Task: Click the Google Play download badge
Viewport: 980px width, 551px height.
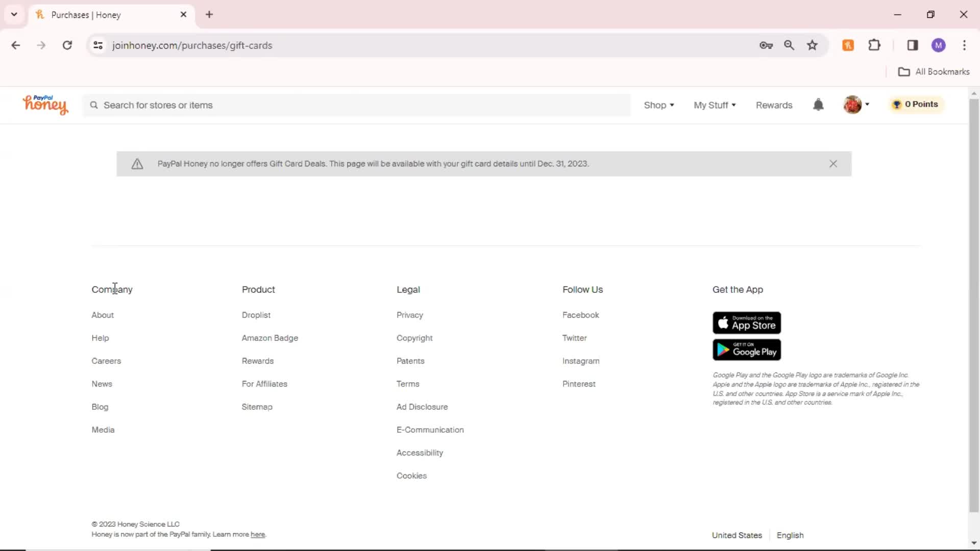Action: point(746,350)
